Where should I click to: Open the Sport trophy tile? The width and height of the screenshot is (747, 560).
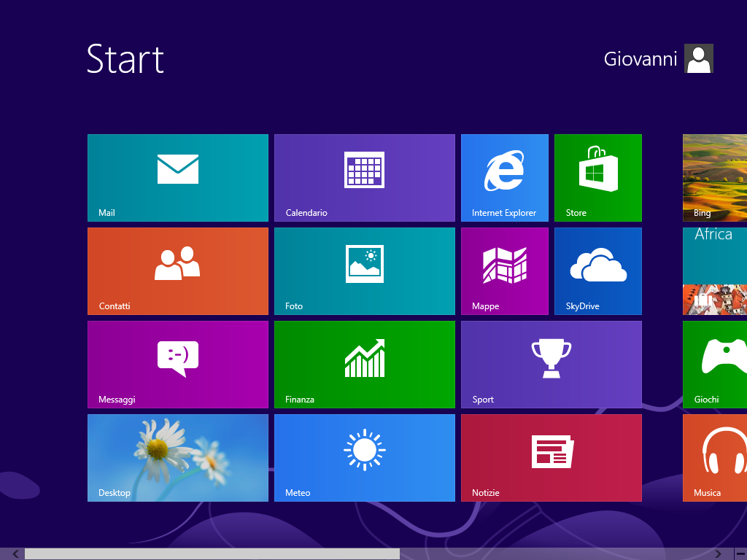(x=551, y=365)
